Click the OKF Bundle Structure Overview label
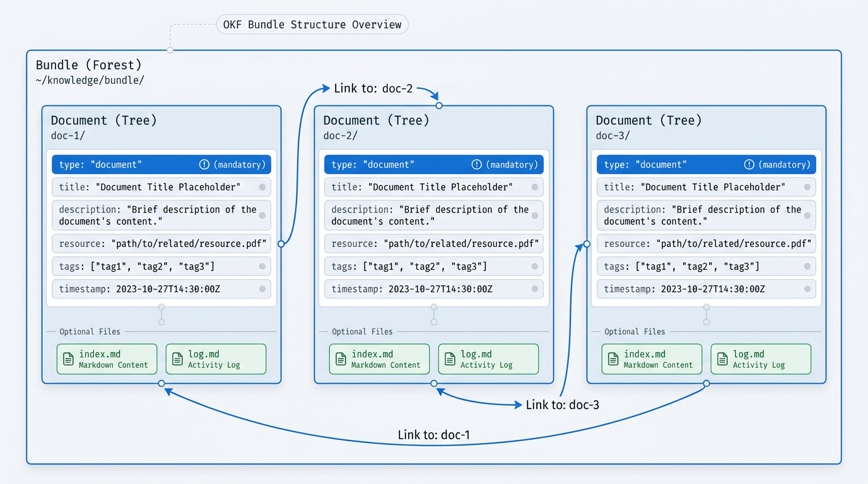Screen dimensions: 868x484 (312, 25)
